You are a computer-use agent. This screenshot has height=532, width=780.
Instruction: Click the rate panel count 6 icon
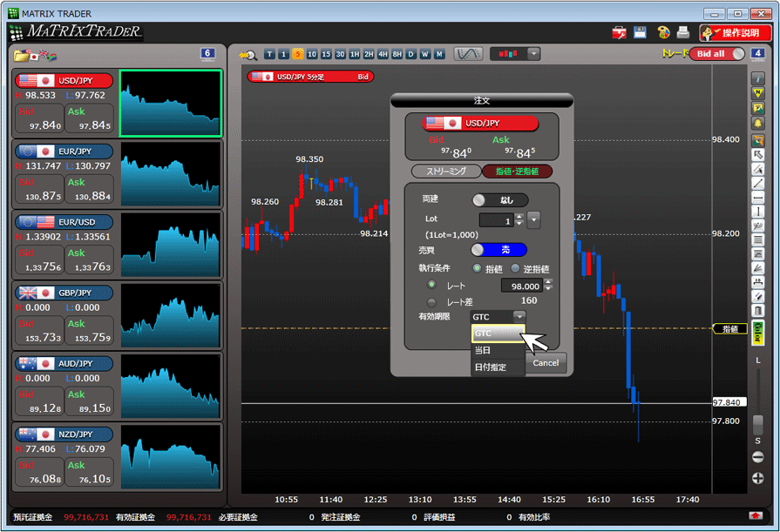(x=207, y=54)
